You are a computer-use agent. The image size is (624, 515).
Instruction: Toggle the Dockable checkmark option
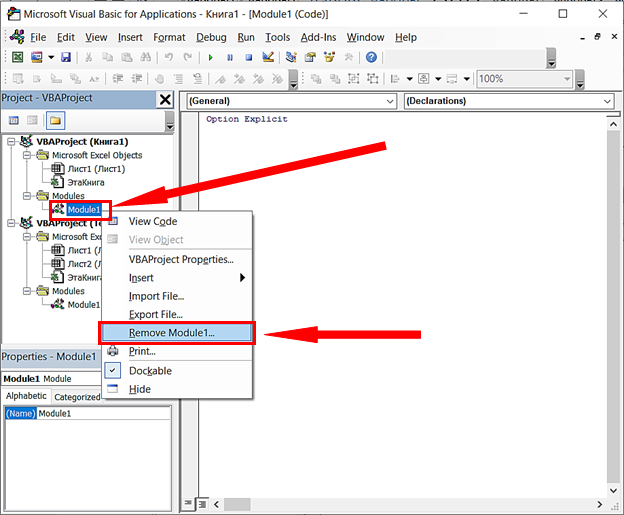tap(177, 371)
